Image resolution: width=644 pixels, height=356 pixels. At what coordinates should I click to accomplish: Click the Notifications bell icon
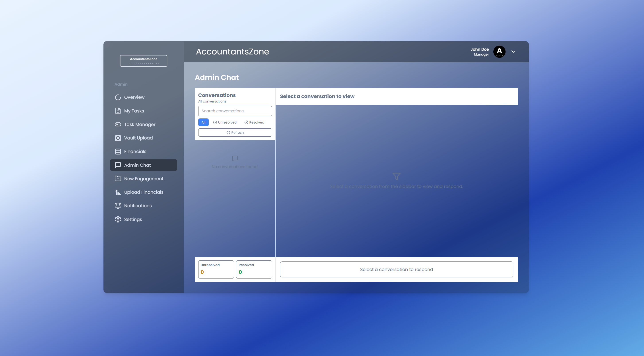tap(118, 206)
